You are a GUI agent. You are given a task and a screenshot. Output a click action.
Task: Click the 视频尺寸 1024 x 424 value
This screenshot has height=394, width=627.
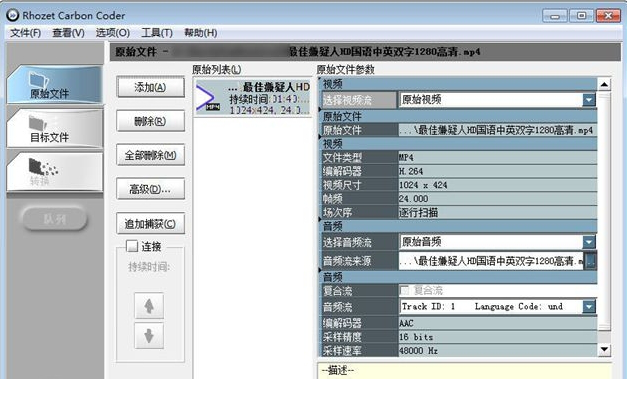pos(497,185)
